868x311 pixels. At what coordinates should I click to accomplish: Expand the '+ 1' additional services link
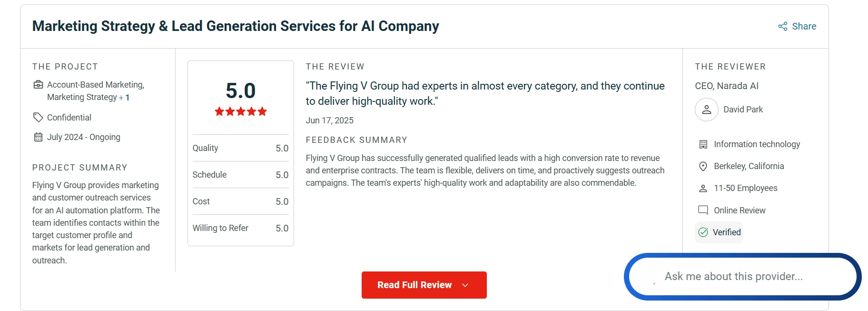point(124,98)
